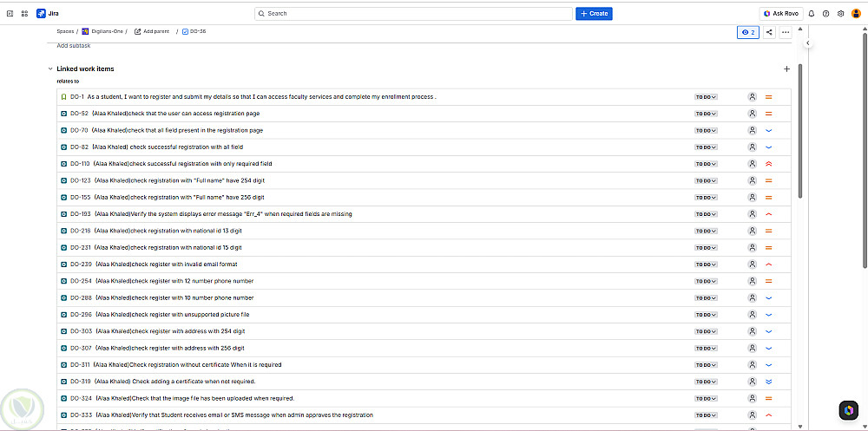This screenshot has height=431, width=868.
Task: Expand the sidebar toggle icon
Action: (x=10, y=14)
